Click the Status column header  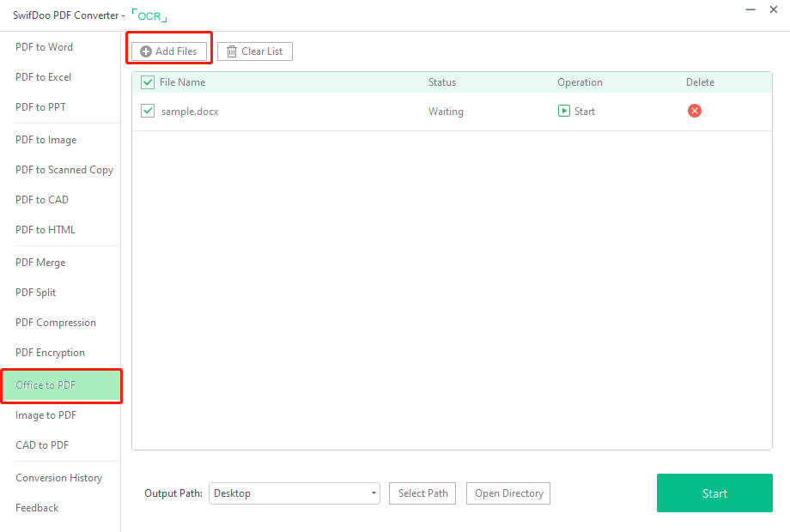(442, 82)
